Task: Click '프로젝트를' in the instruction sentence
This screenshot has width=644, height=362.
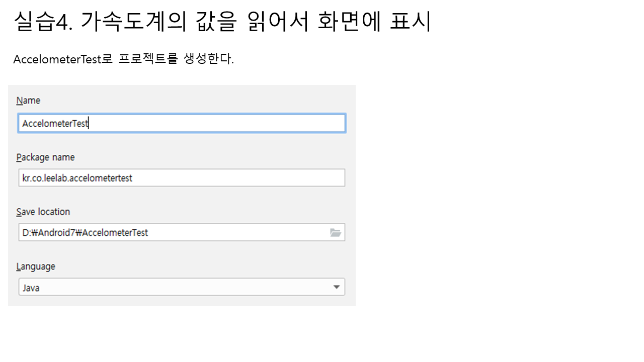Action: click(148, 59)
